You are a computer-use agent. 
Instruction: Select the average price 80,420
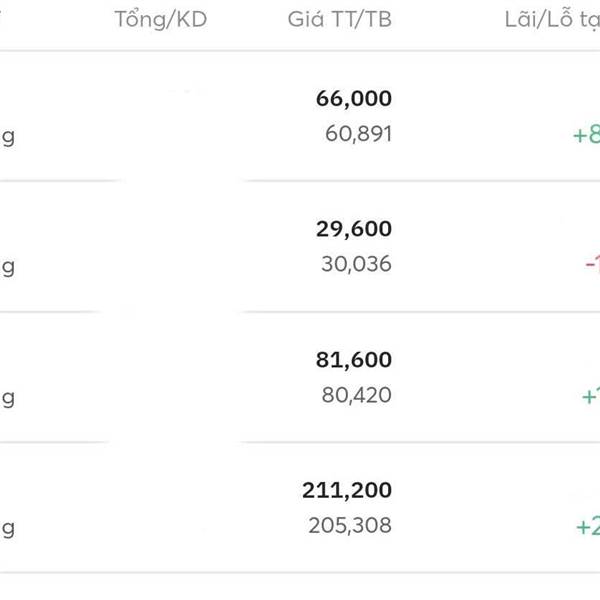358,395
